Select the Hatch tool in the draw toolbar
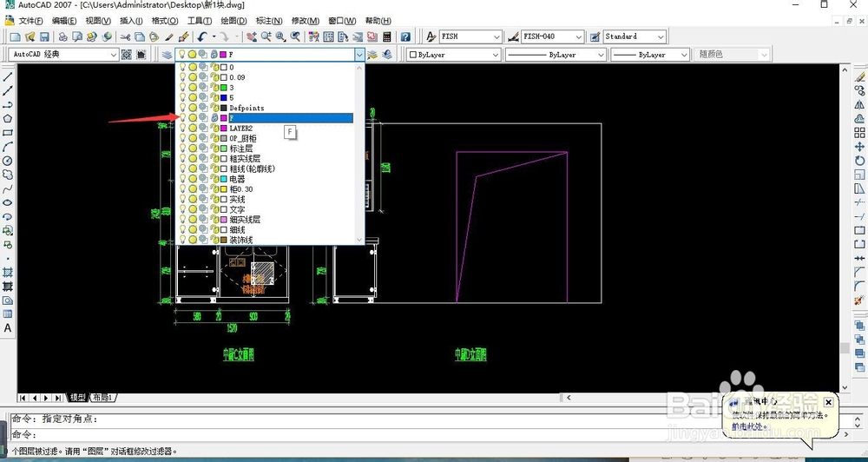The height and width of the screenshot is (462, 868). tap(8, 272)
